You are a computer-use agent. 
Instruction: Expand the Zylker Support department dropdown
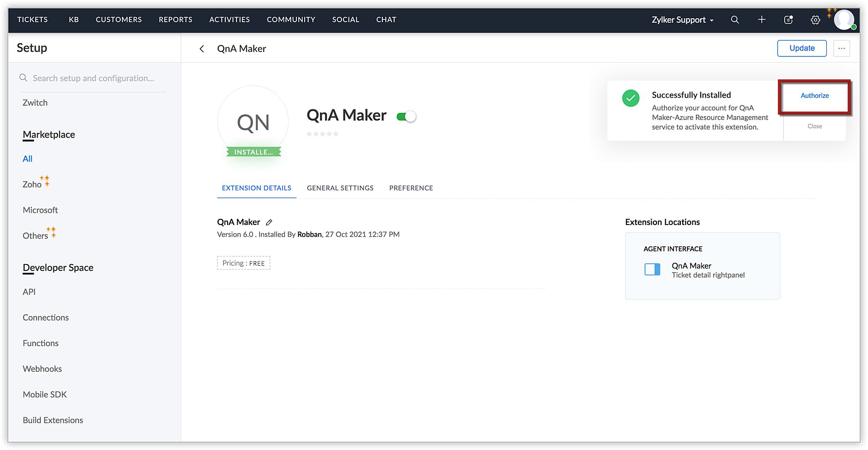click(682, 20)
